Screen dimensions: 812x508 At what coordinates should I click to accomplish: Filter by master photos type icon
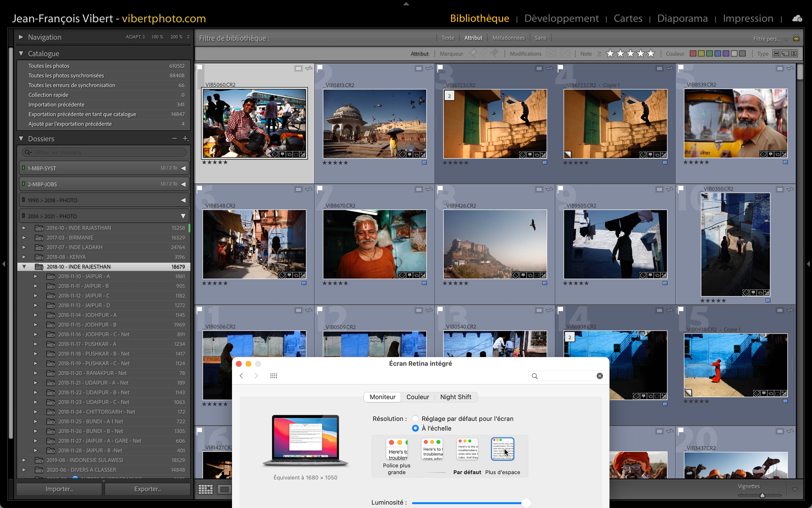[776, 53]
